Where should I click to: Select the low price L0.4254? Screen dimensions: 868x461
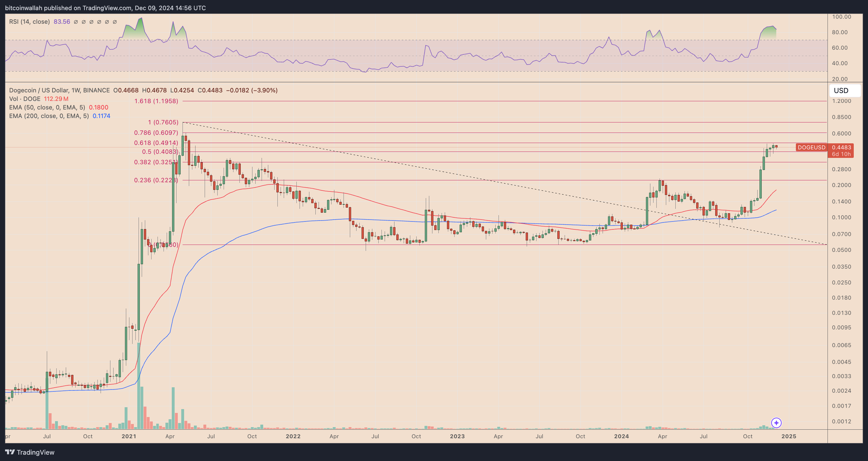182,90
